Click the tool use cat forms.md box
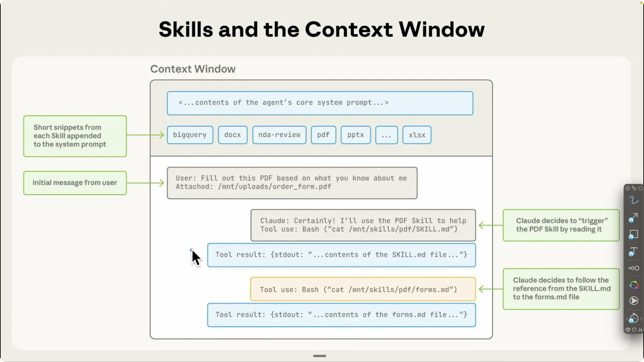644x362 pixels. [x=363, y=289]
